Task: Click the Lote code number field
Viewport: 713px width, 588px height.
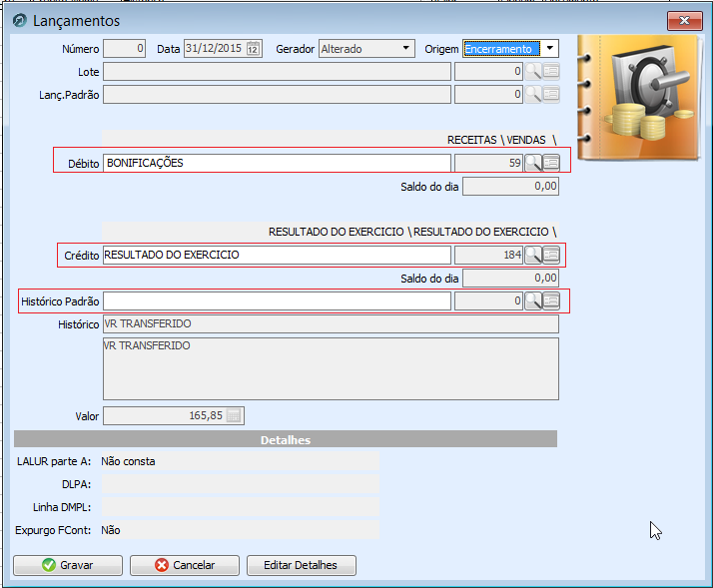Action: (489, 72)
